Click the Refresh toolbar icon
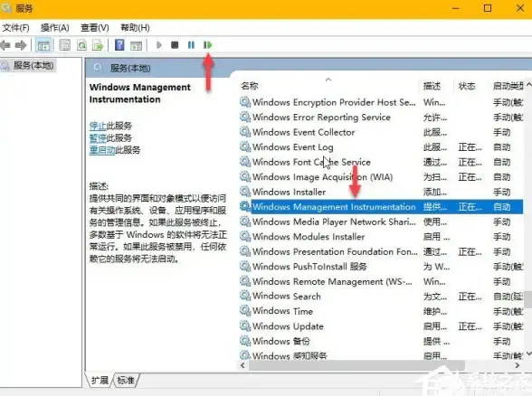Screen dimensions: 532x396 [x=81, y=45]
